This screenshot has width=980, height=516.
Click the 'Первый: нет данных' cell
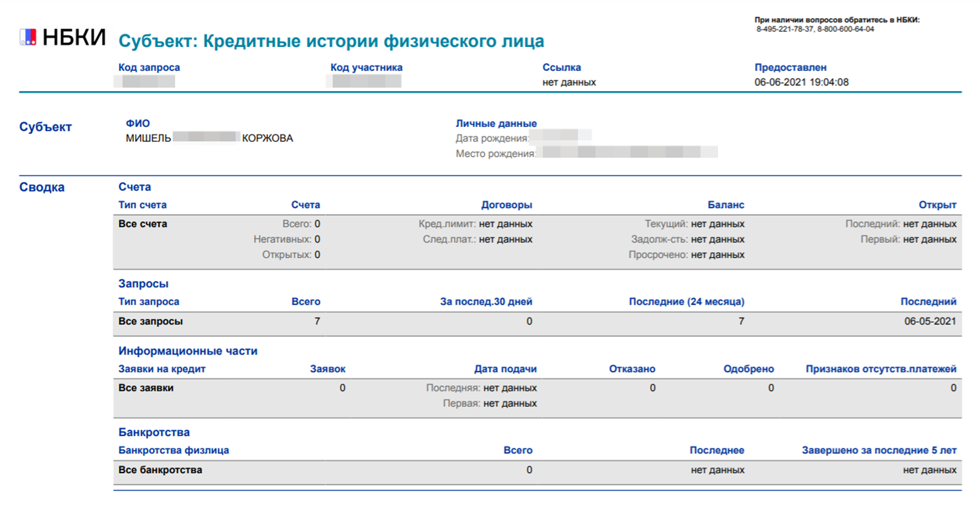tap(908, 239)
